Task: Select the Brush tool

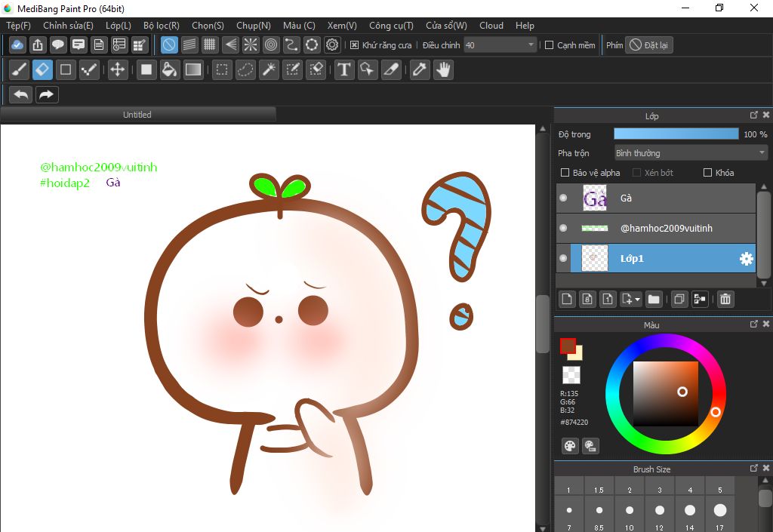Action: coord(19,70)
